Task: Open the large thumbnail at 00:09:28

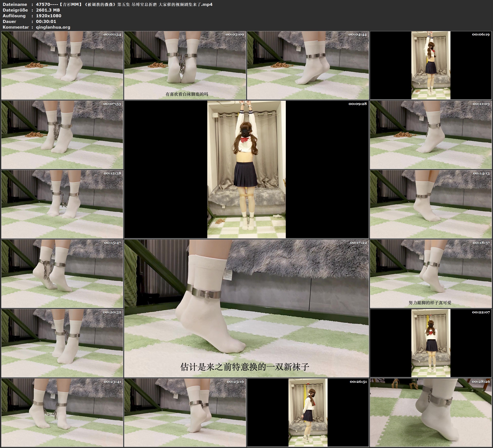Action: point(246,169)
